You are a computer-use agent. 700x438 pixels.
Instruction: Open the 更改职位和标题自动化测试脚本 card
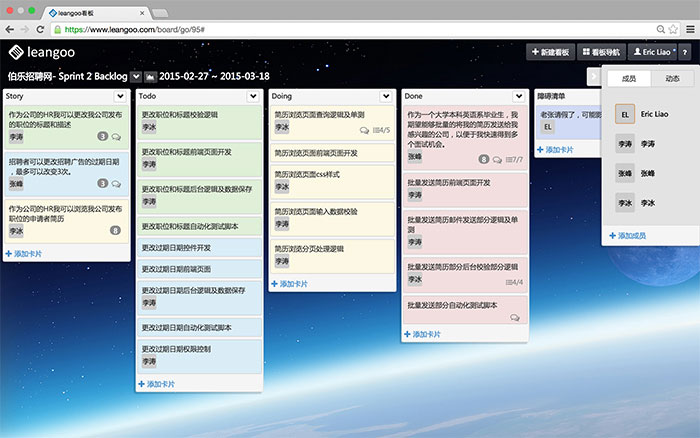pos(199,226)
